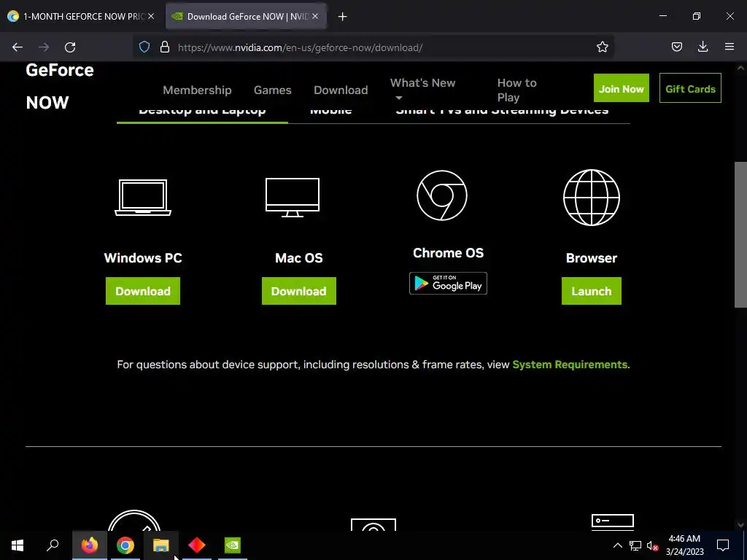Image resolution: width=747 pixels, height=560 pixels.
Task: Click the page vertical scrollbar thumb
Action: click(740, 235)
